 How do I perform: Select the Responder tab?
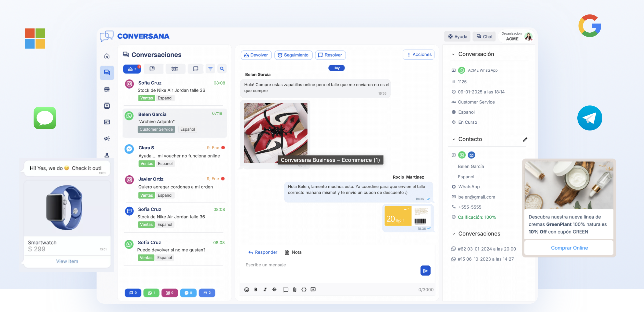click(263, 252)
